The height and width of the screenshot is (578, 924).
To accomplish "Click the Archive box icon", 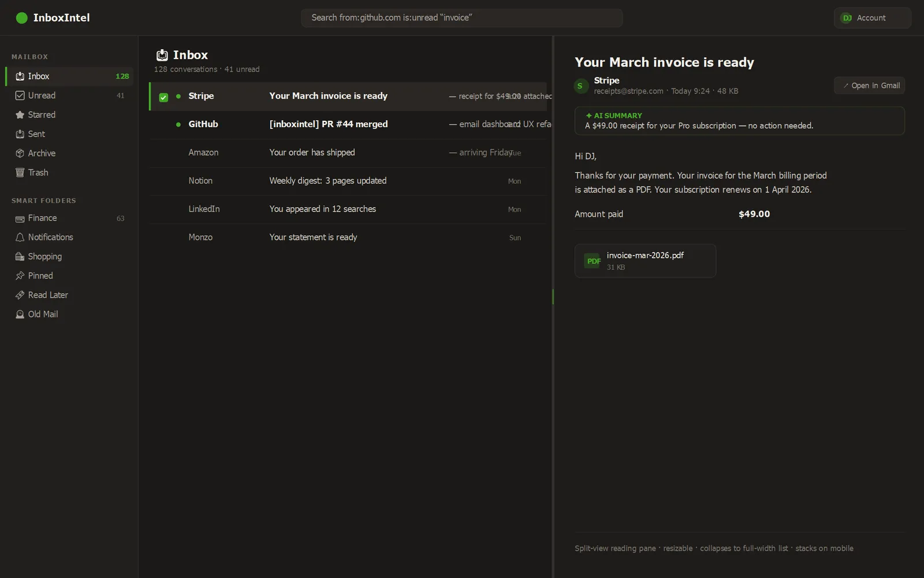I will 20,153.
